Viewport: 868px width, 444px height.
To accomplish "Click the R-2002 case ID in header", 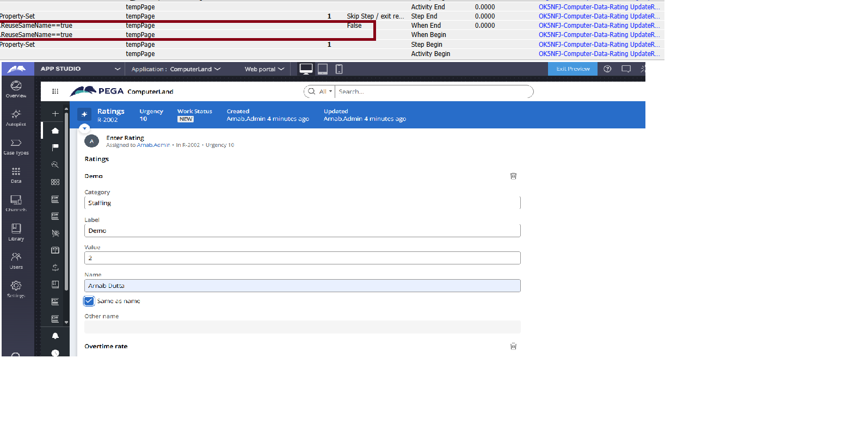I will (108, 120).
